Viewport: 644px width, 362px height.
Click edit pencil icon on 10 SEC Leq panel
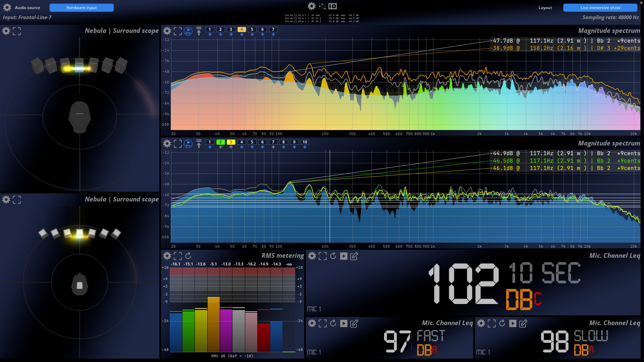click(354, 256)
